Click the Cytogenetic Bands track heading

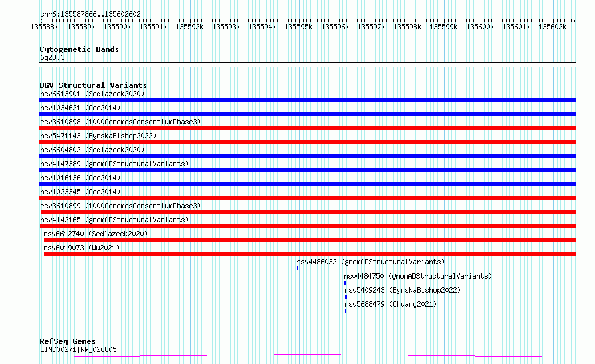(x=80, y=49)
